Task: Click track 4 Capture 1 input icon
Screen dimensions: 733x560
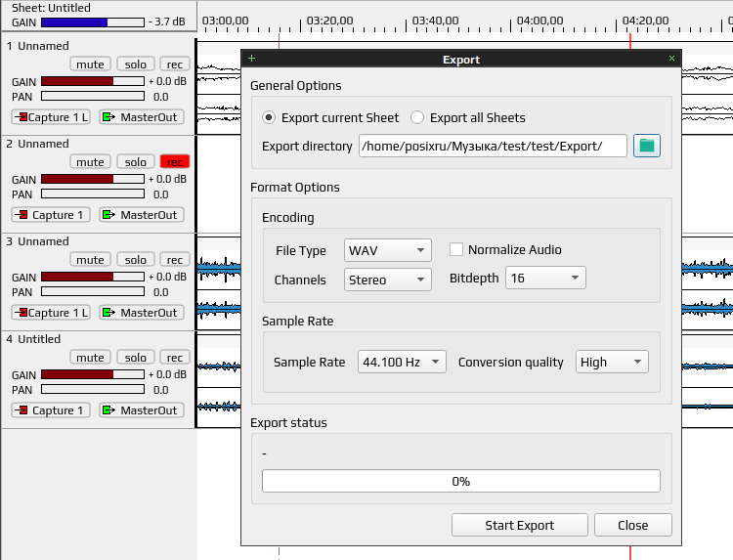Action: point(22,409)
